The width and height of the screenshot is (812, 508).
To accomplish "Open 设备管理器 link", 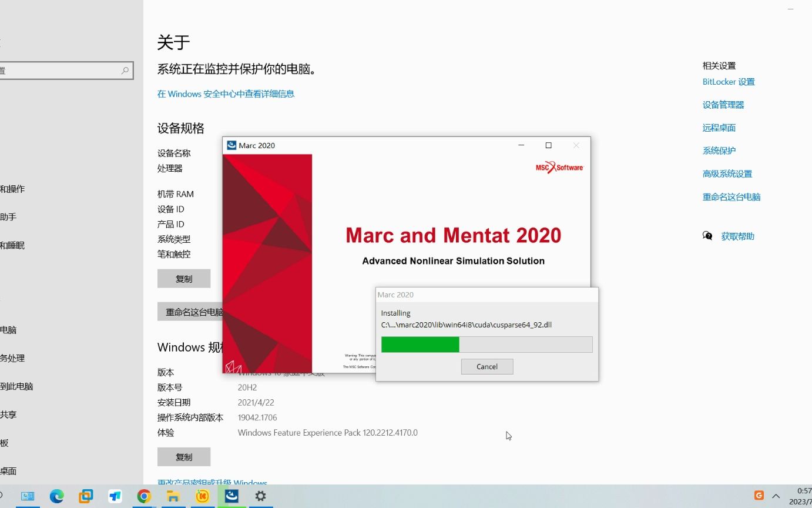I will coord(723,105).
